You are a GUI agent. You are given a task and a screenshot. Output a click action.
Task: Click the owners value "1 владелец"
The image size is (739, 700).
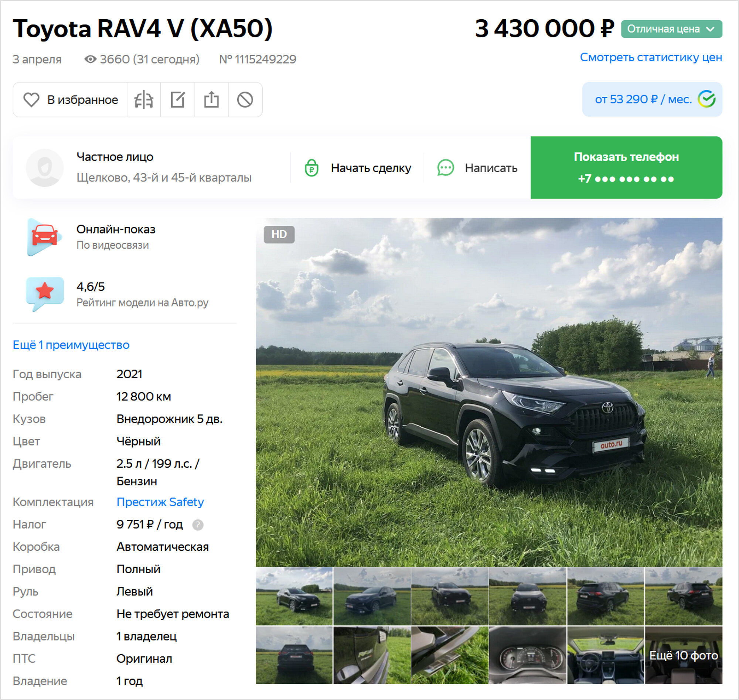pos(146,636)
